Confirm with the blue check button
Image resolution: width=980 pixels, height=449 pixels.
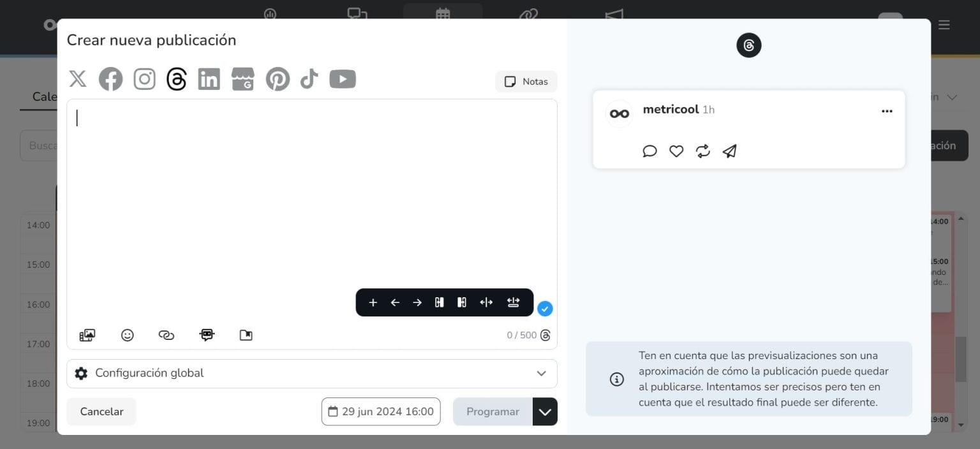(x=545, y=308)
